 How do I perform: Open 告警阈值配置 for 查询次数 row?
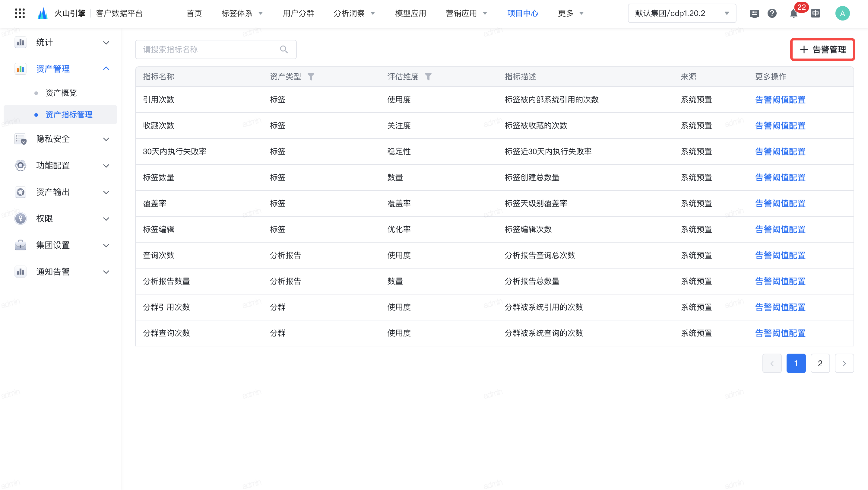coord(780,256)
